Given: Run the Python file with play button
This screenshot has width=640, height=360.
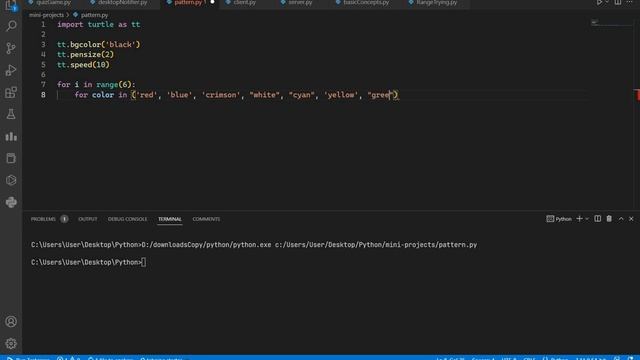Looking at the screenshot, I should click(599, 2).
